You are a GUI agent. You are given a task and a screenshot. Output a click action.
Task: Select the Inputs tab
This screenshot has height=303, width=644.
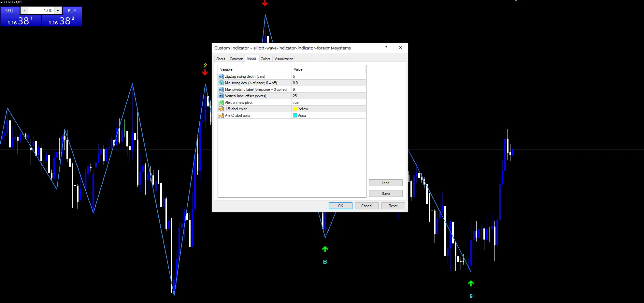(x=252, y=58)
